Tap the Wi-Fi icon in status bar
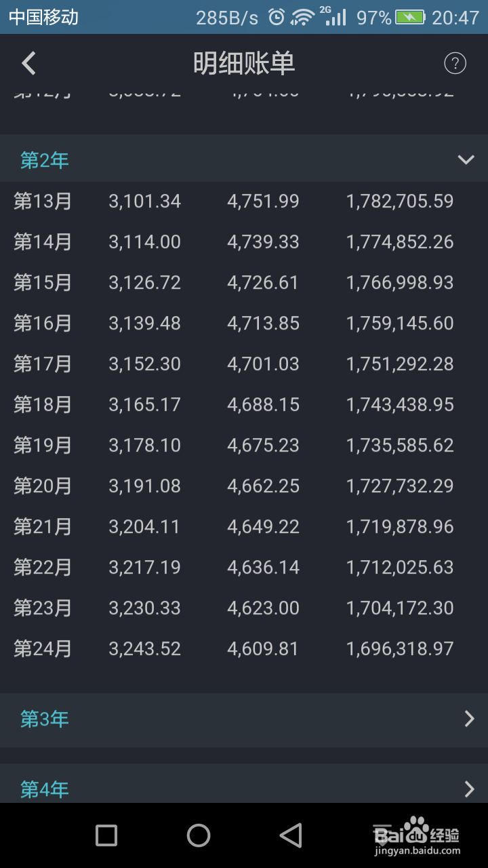This screenshot has width=488, height=868. [x=302, y=17]
